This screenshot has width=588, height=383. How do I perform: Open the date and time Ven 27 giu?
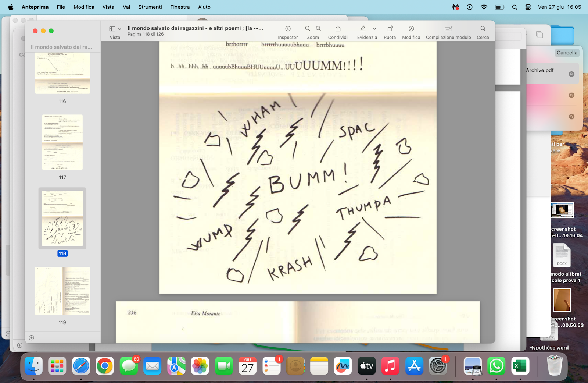coord(559,7)
